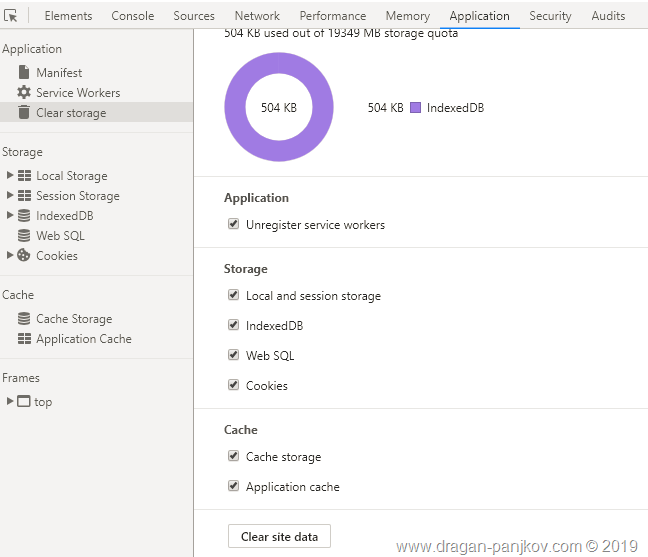648x557 pixels.
Task: Expand the top frame node
Action: [10, 402]
